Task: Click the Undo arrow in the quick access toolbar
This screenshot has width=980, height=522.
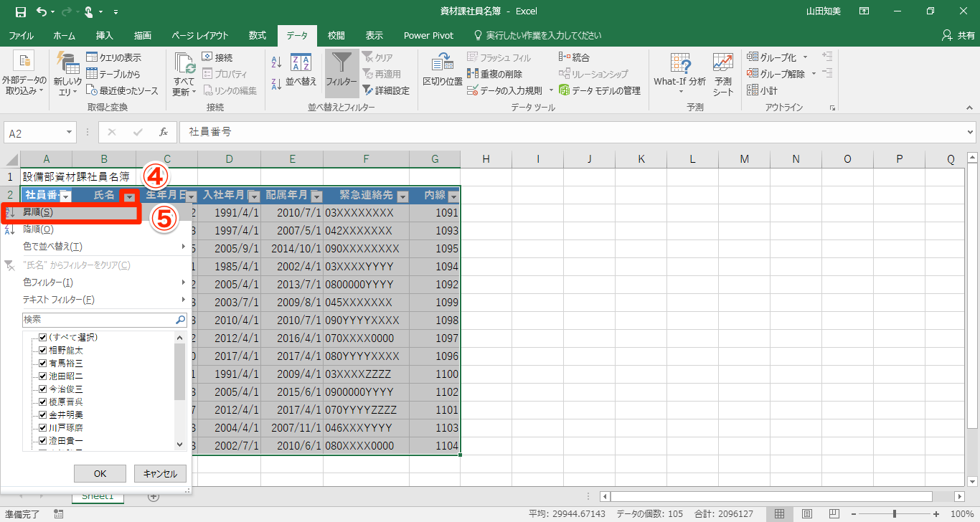Action: [x=41, y=11]
